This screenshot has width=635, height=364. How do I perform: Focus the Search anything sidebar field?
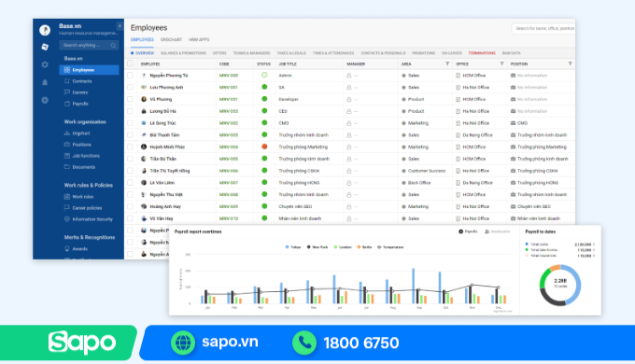pos(89,46)
